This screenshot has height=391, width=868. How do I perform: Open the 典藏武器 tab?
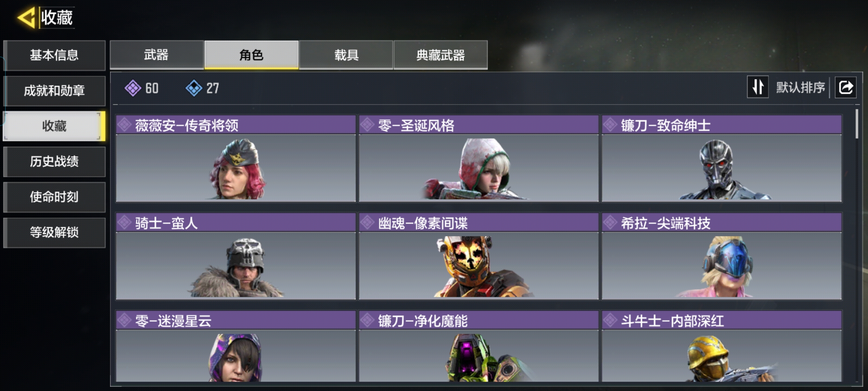tap(441, 55)
